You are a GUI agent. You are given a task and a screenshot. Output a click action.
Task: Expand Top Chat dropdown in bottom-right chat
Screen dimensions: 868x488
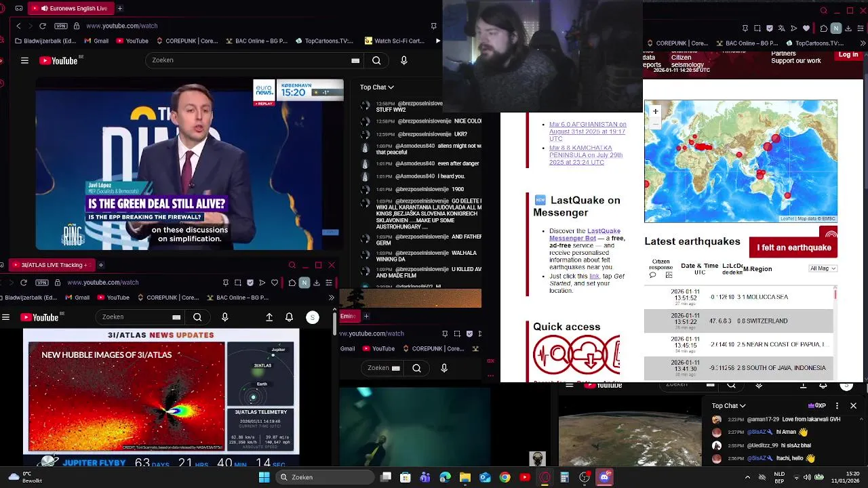(x=728, y=405)
